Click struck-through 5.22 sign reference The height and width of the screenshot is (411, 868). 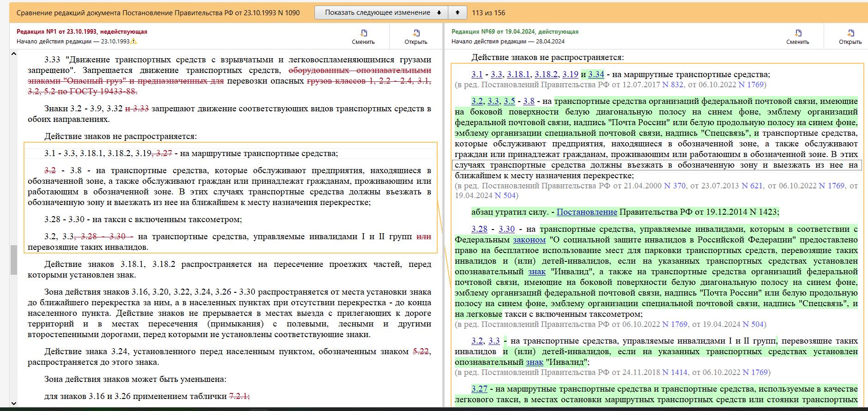click(421, 351)
